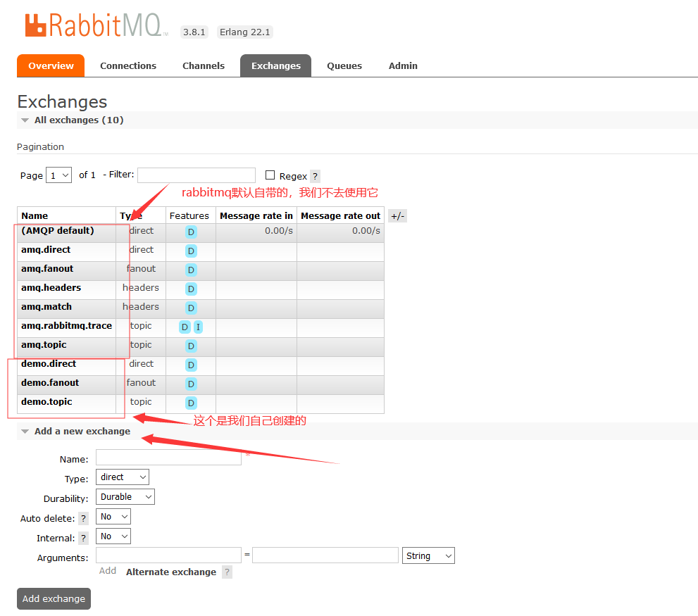Image resolution: width=698 pixels, height=616 pixels.
Task: Enable the Regex filter checkbox
Action: pos(270,175)
